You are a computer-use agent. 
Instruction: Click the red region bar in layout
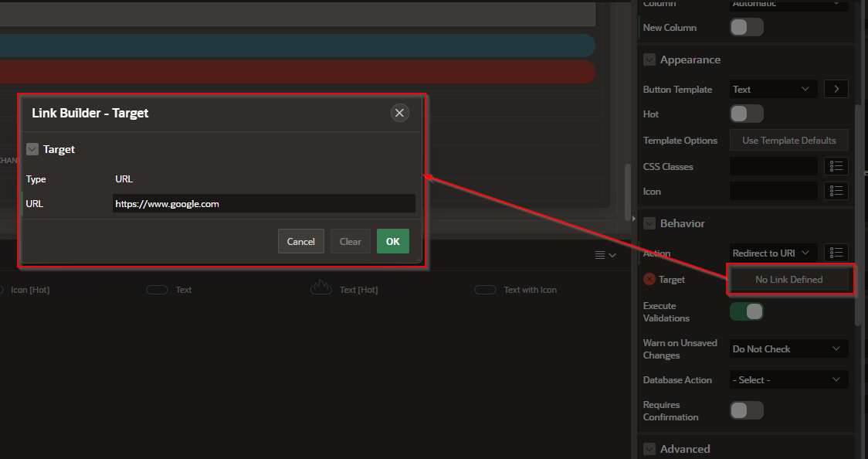click(297, 72)
